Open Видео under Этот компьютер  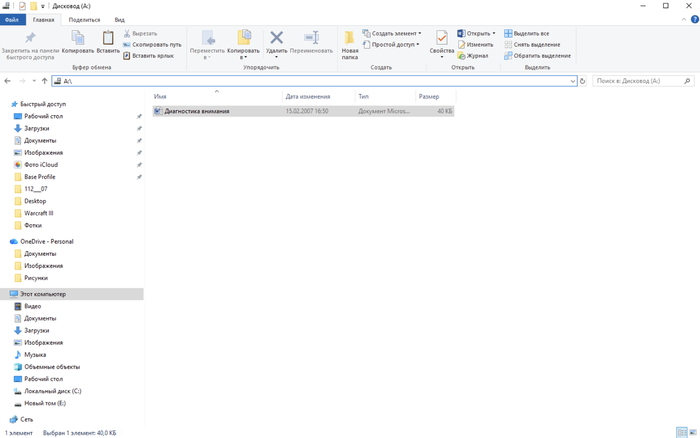[x=32, y=306]
